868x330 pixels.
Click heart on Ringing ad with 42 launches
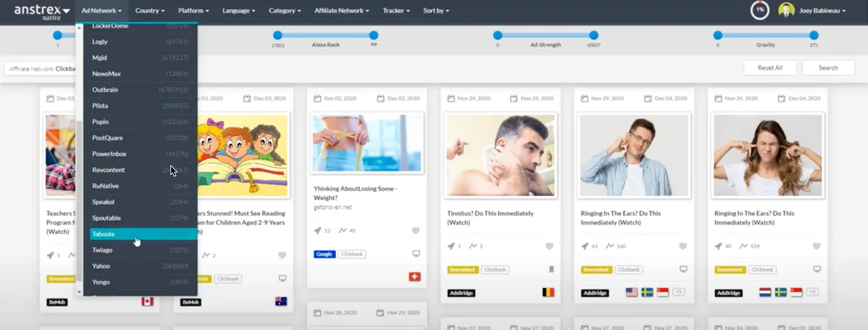pyautogui.click(x=683, y=246)
